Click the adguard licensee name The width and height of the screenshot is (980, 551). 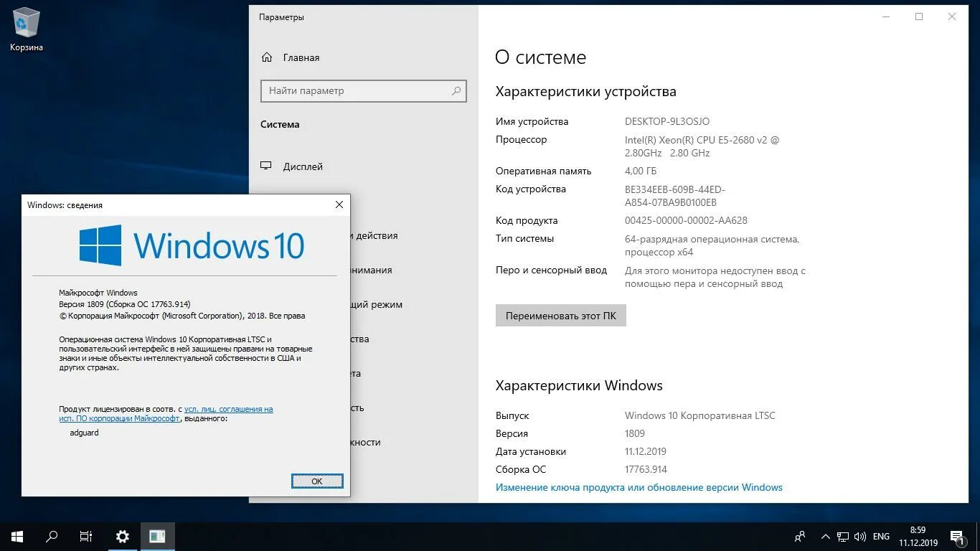85,433
